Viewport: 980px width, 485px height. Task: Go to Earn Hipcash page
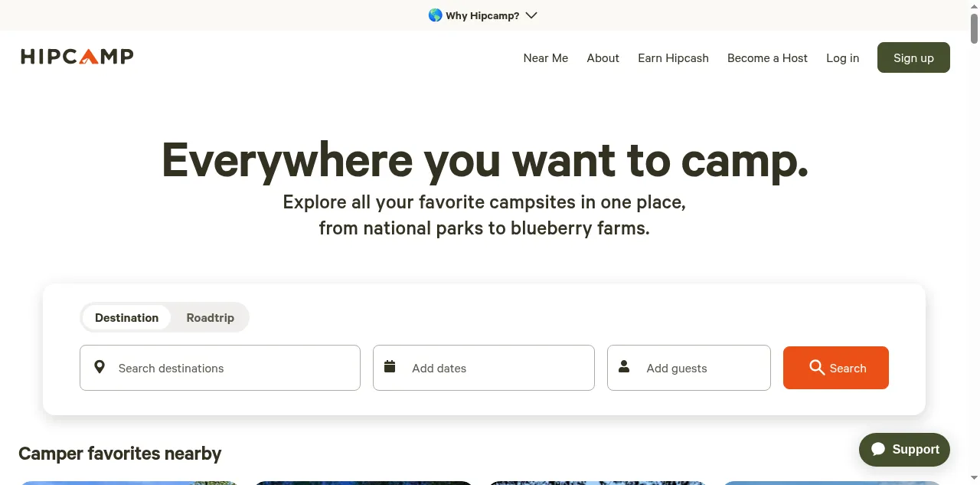[673, 58]
